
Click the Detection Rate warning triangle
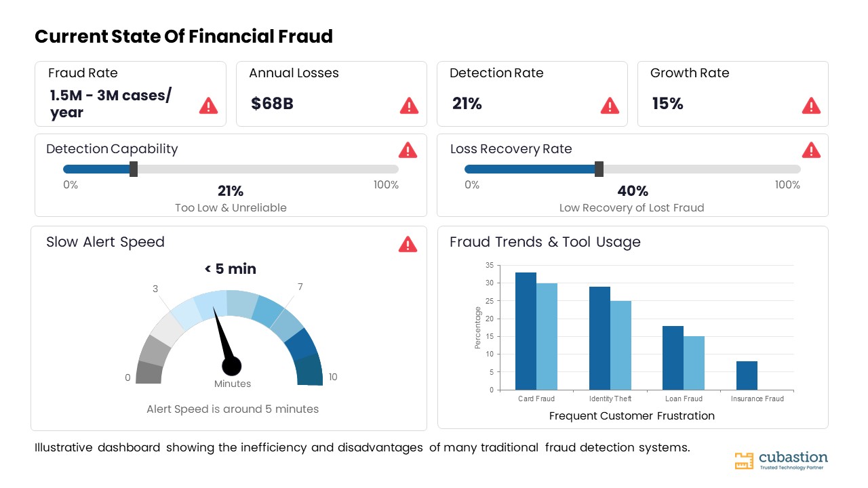610,106
